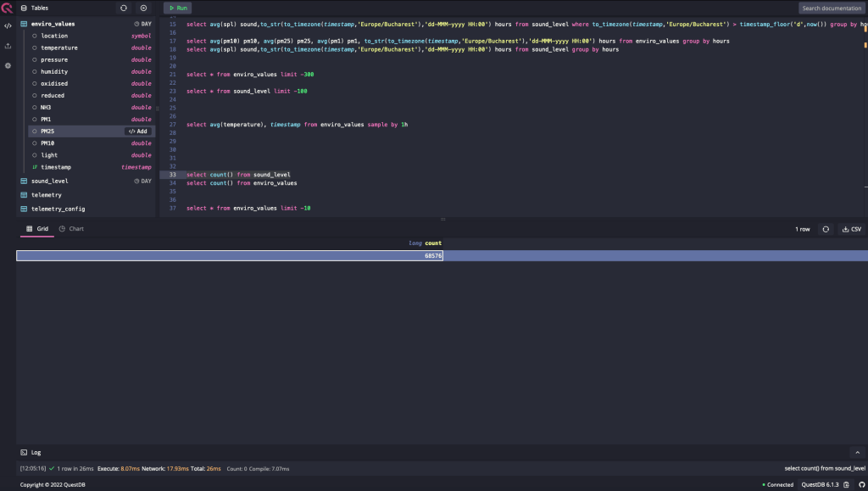Select the Grid tab

point(37,229)
